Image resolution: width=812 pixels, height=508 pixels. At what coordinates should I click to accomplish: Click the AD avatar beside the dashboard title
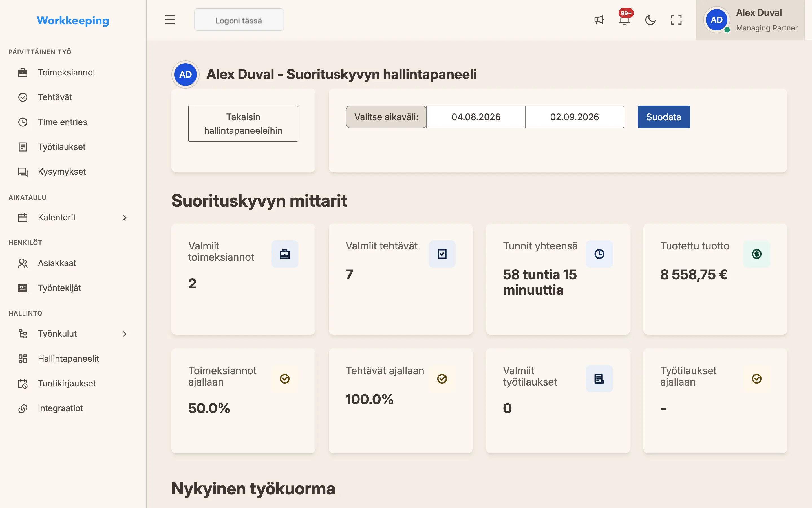coord(186,74)
